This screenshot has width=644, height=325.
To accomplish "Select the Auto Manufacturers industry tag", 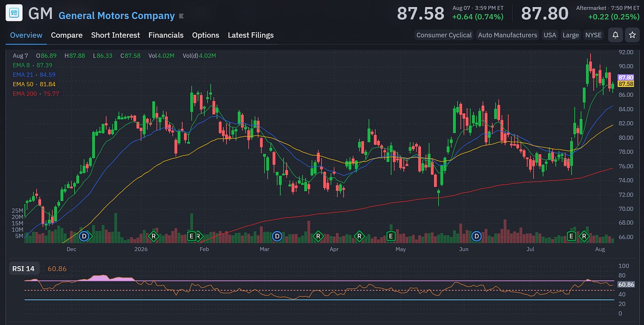I will click(507, 35).
